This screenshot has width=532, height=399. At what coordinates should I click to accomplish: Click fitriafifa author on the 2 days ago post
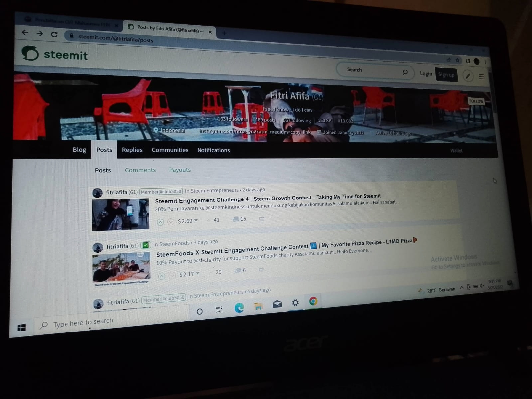[117, 192]
